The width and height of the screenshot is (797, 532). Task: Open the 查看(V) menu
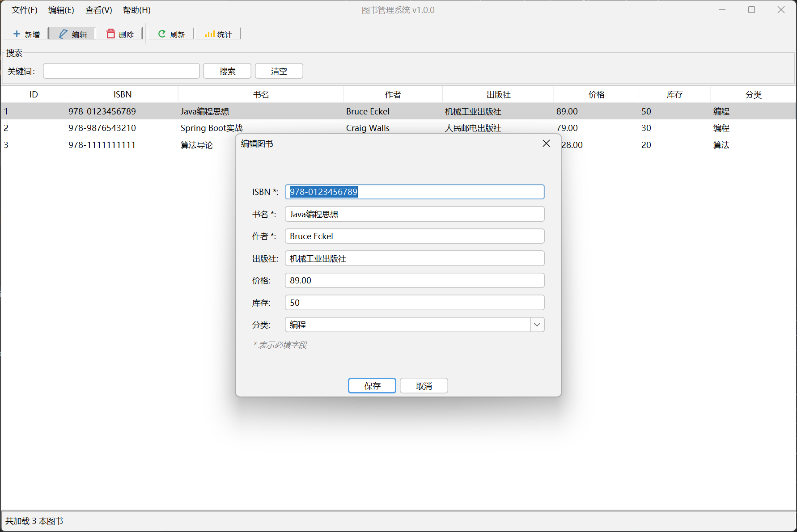pos(99,10)
